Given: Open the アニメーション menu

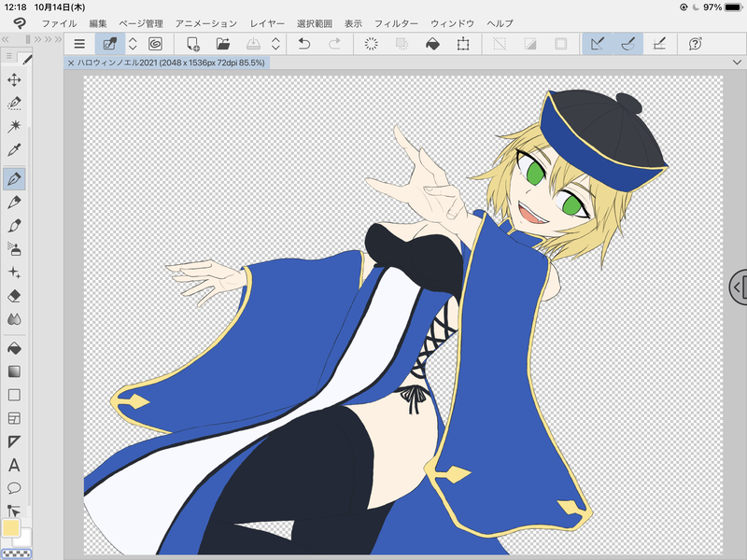Looking at the screenshot, I should [205, 23].
